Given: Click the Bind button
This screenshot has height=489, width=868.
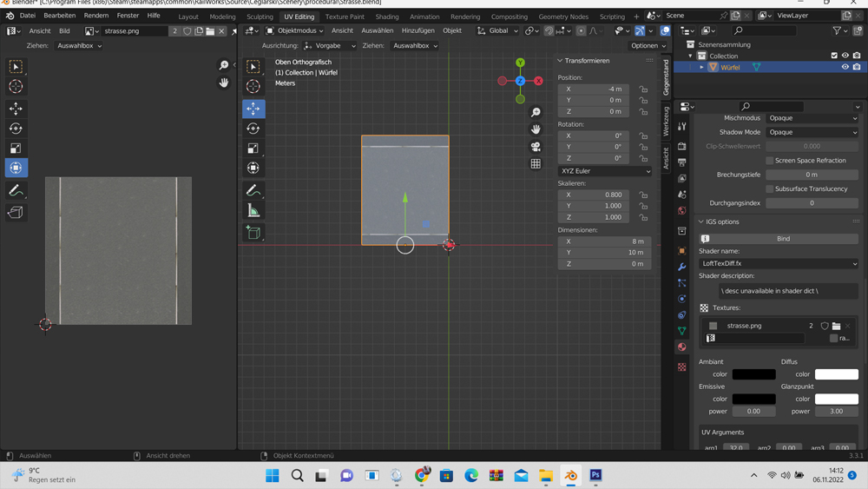Looking at the screenshot, I should [x=783, y=238].
